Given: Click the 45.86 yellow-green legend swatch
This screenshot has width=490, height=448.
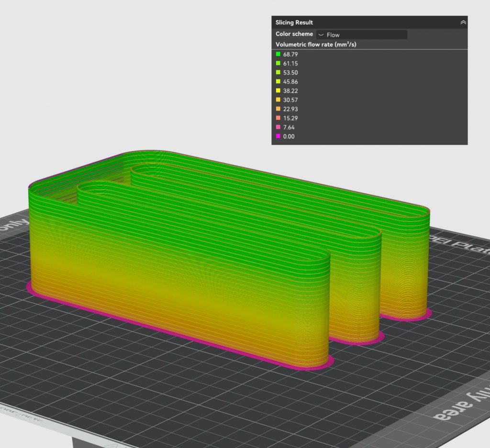Looking at the screenshot, I should point(278,82).
